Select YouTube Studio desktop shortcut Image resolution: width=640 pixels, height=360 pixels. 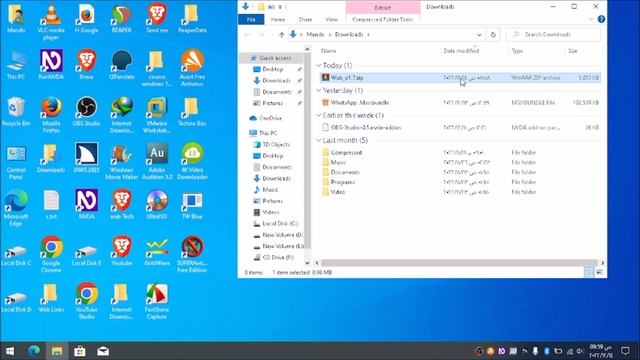(86, 301)
